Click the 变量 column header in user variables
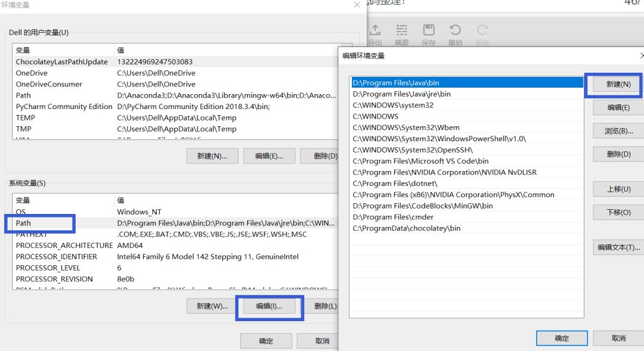Viewport: 644px width, 351px height. click(x=23, y=50)
